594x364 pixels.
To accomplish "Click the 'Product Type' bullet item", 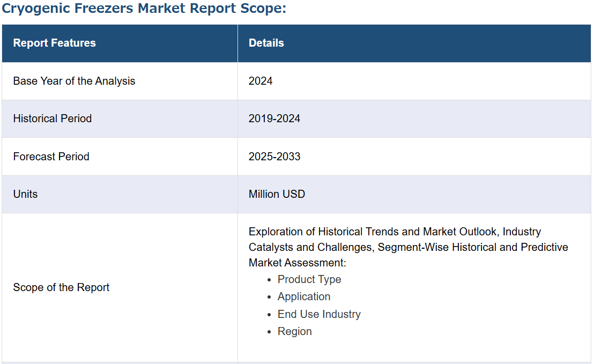I will (309, 279).
